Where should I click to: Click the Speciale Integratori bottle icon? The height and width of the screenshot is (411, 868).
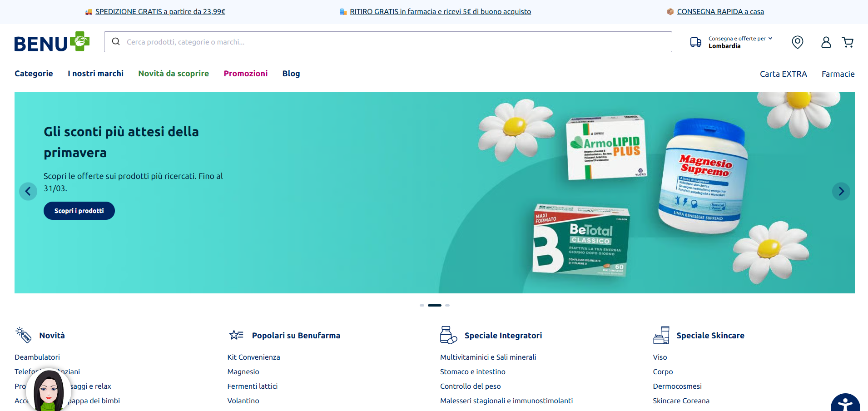coord(448,335)
